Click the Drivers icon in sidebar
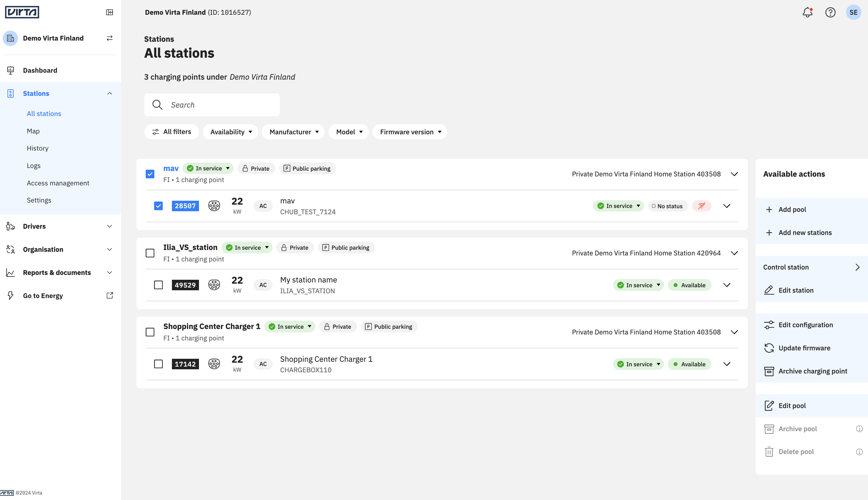Viewport: 868px width, 500px height. [x=10, y=226]
